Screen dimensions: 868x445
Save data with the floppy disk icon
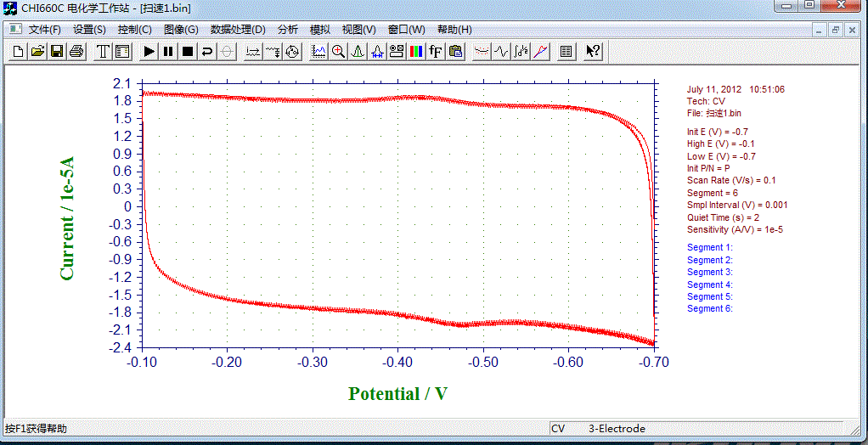(x=57, y=52)
